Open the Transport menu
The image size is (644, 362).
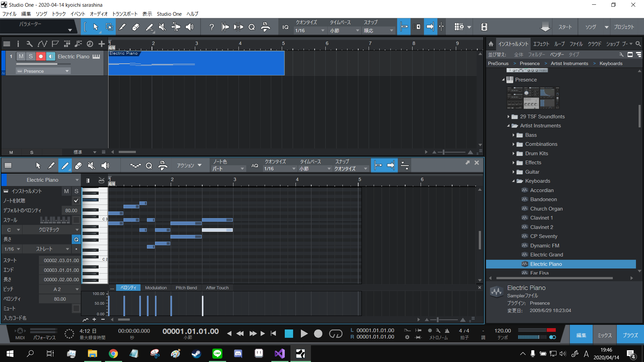[125, 14]
